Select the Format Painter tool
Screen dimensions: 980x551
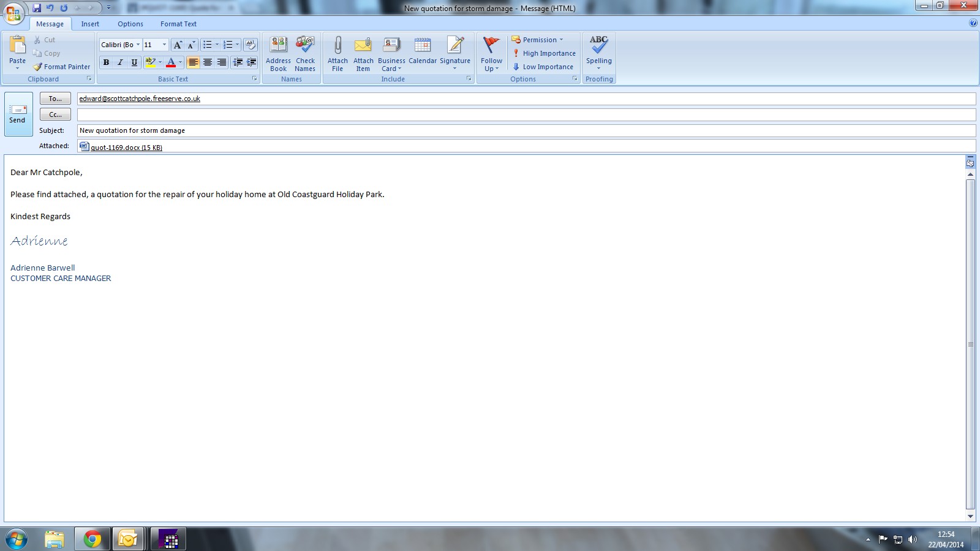[x=62, y=67]
